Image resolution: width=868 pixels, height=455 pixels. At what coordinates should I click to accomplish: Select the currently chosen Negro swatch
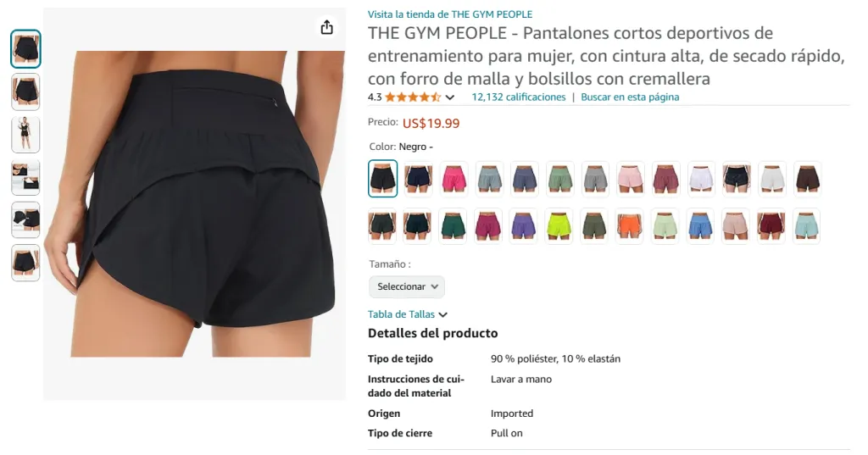point(382,179)
